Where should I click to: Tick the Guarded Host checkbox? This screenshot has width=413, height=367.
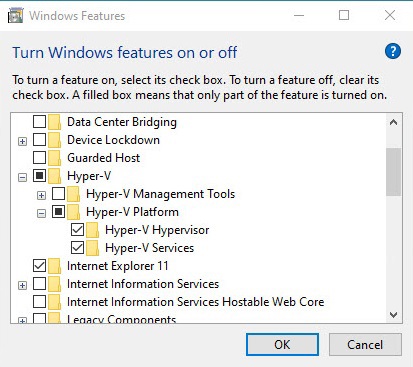tap(39, 158)
